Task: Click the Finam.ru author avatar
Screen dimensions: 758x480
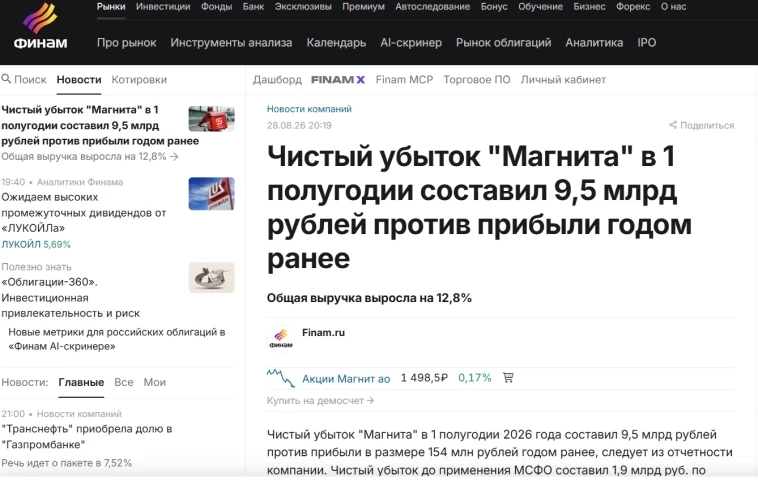Action: pos(281,337)
